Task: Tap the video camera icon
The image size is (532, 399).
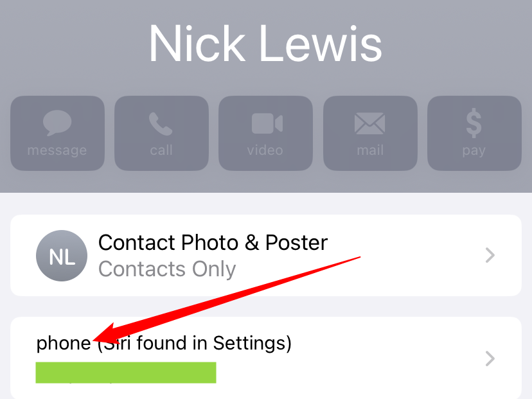Action: (267, 123)
